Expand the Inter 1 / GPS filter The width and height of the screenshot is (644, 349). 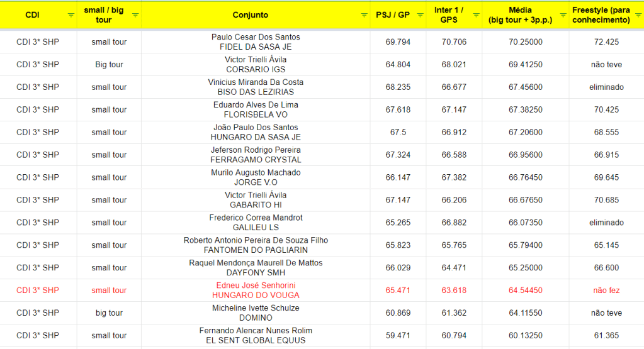pos(477,15)
